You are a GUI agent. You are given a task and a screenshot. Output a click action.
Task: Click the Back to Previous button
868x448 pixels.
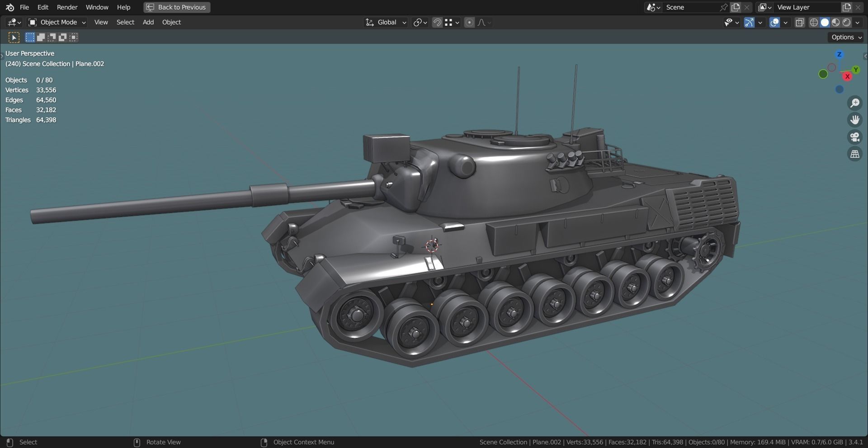[176, 7]
